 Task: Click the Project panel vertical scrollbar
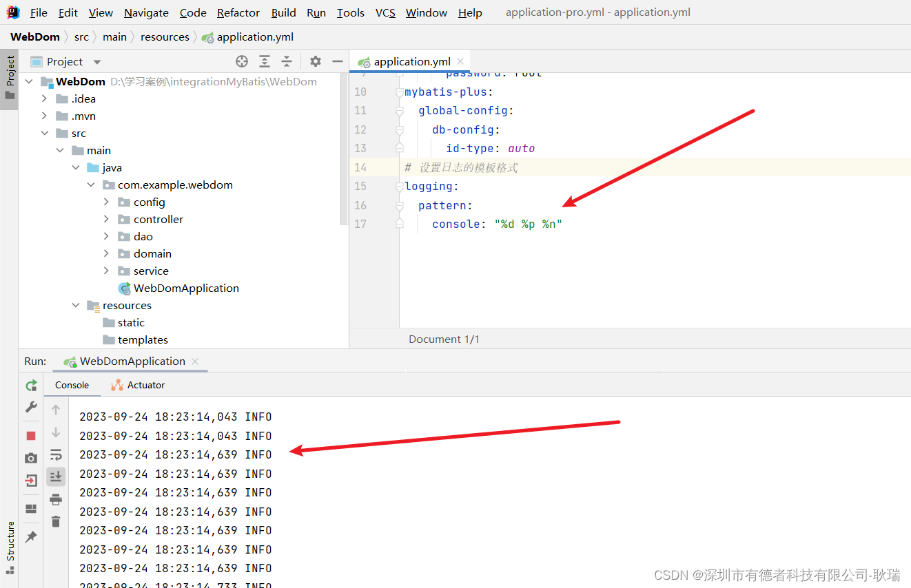pyautogui.click(x=345, y=149)
